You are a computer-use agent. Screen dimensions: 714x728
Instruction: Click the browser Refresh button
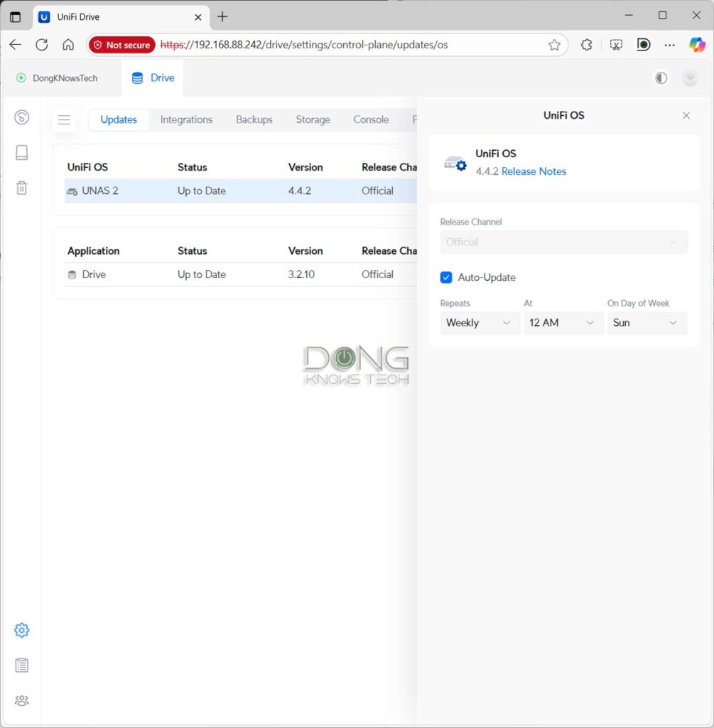[x=42, y=45]
